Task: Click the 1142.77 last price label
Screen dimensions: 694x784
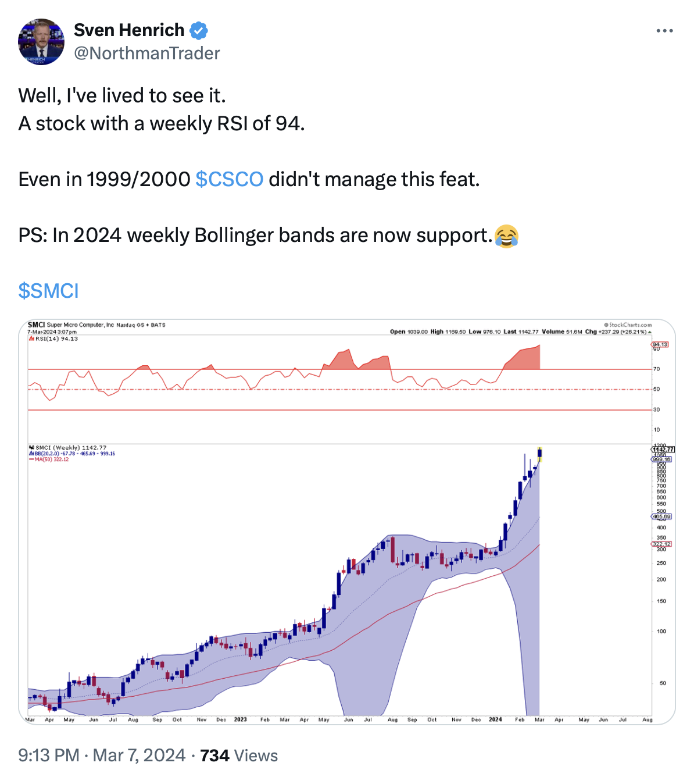Action: click(663, 450)
